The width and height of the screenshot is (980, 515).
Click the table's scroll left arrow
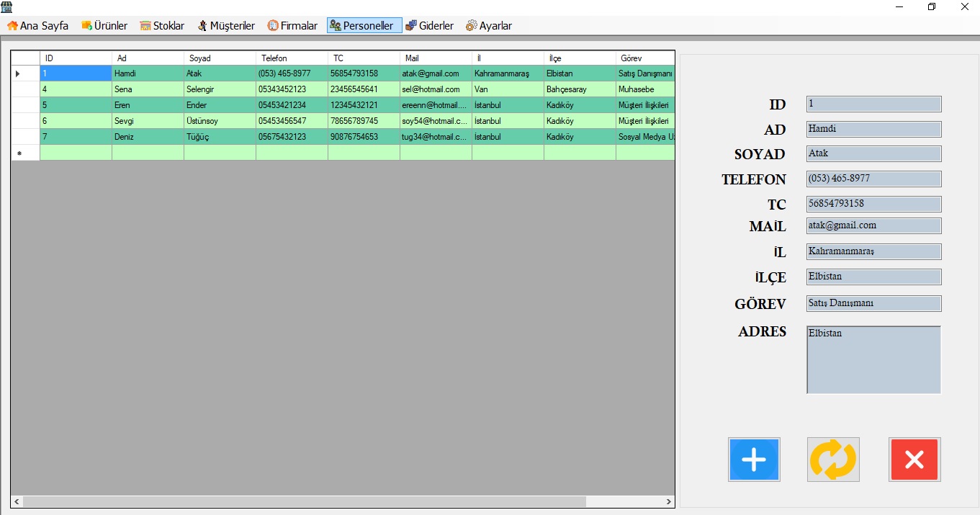coord(17,501)
